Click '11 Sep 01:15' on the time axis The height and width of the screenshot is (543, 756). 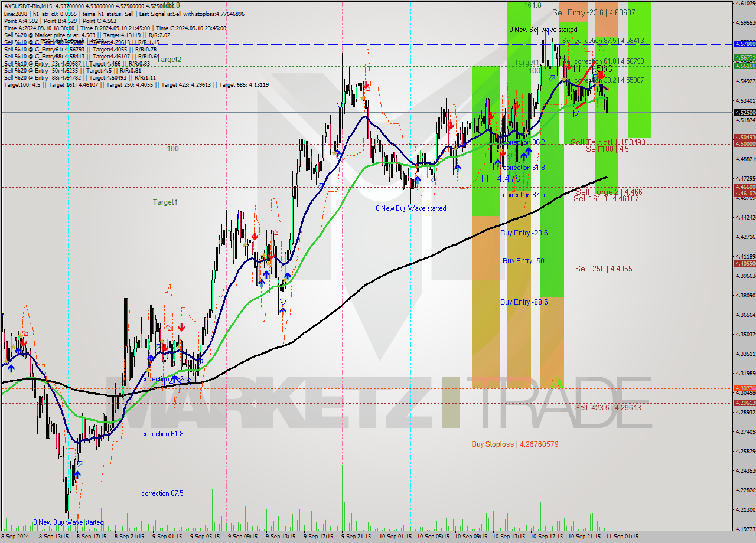coord(621,537)
